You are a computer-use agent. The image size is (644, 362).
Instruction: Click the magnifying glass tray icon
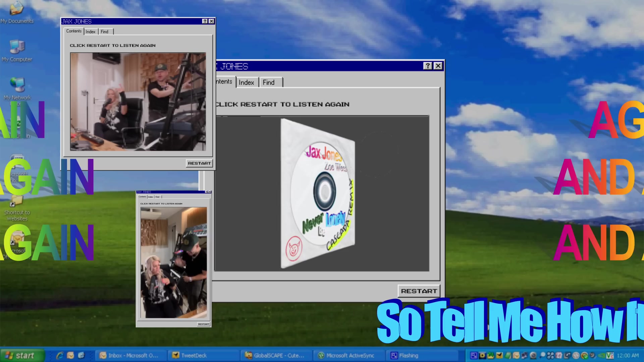coord(542,355)
